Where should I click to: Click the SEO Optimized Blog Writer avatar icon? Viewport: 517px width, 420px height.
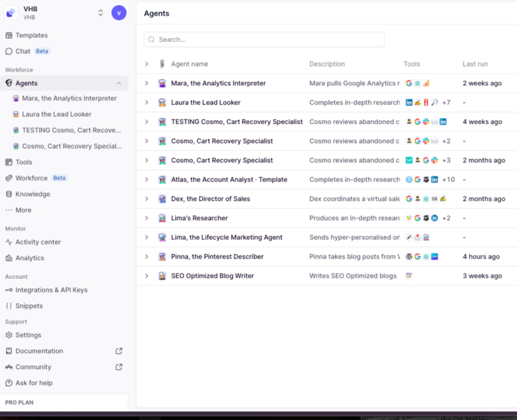[x=162, y=276]
